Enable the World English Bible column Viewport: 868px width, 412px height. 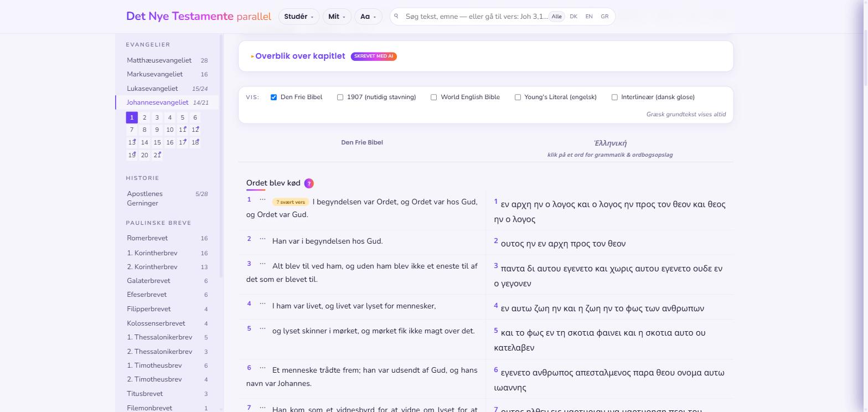[x=433, y=97]
